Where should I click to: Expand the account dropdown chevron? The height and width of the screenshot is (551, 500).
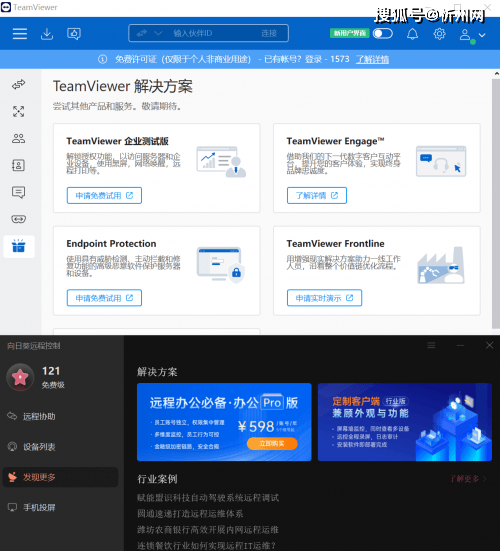482,35
